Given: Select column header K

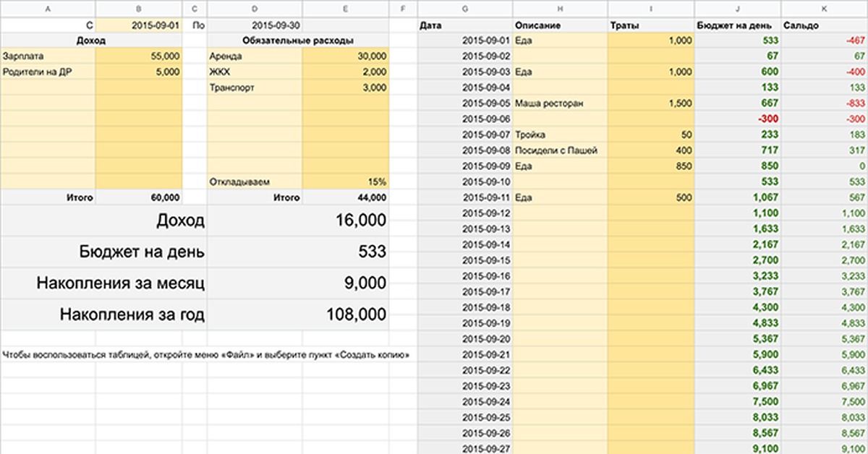Looking at the screenshot, I should point(824,9).
